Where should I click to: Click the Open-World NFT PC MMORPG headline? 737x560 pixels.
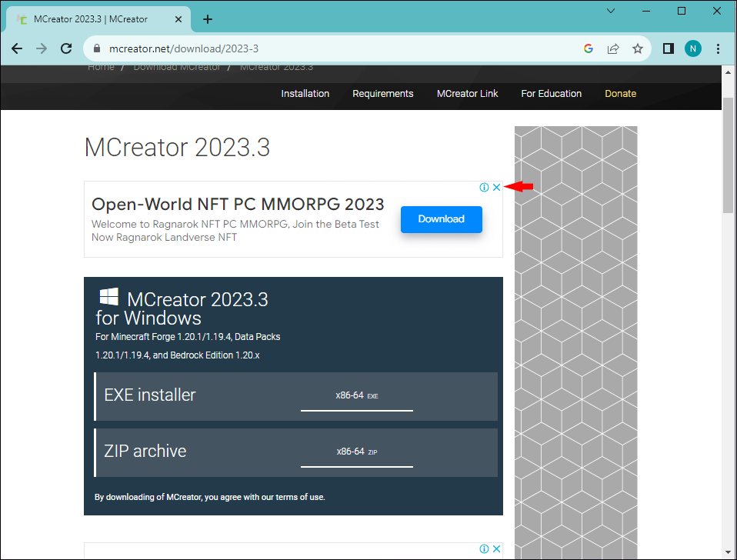tap(238, 205)
